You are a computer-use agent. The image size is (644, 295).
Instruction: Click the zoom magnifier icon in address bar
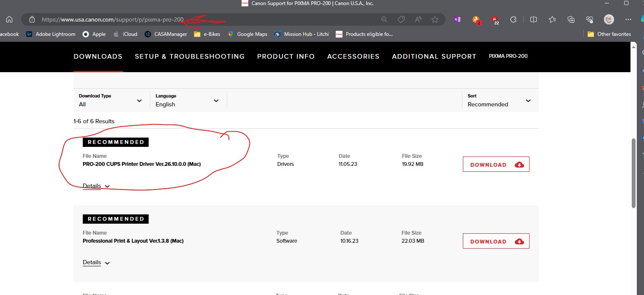(384, 19)
